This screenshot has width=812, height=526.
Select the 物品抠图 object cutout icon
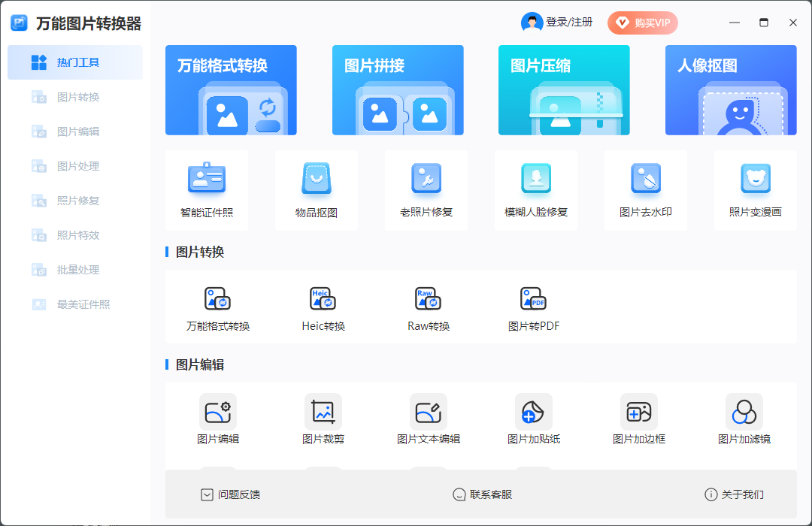pos(317,179)
